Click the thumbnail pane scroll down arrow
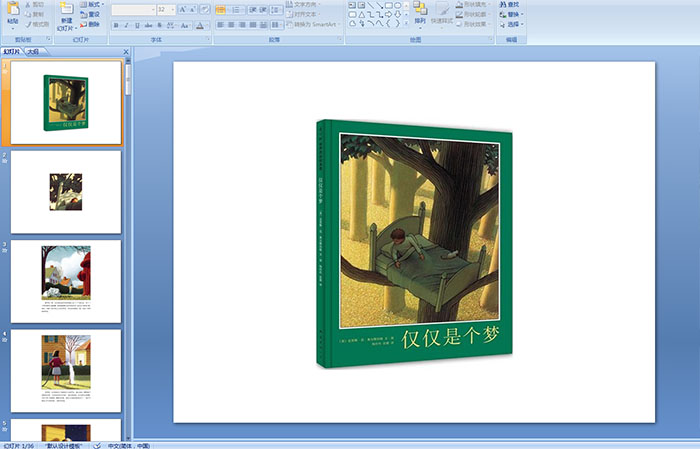The height and width of the screenshot is (449, 700). click(128, 438)
